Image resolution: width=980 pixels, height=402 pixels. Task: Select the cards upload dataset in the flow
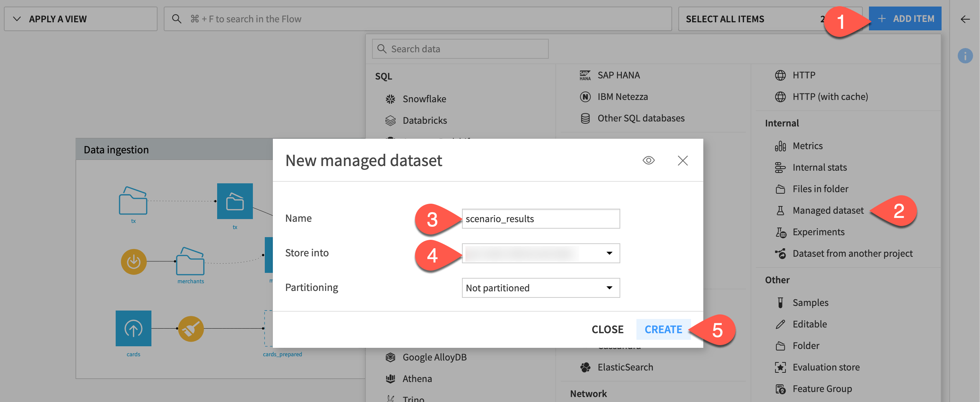[133, 328]
